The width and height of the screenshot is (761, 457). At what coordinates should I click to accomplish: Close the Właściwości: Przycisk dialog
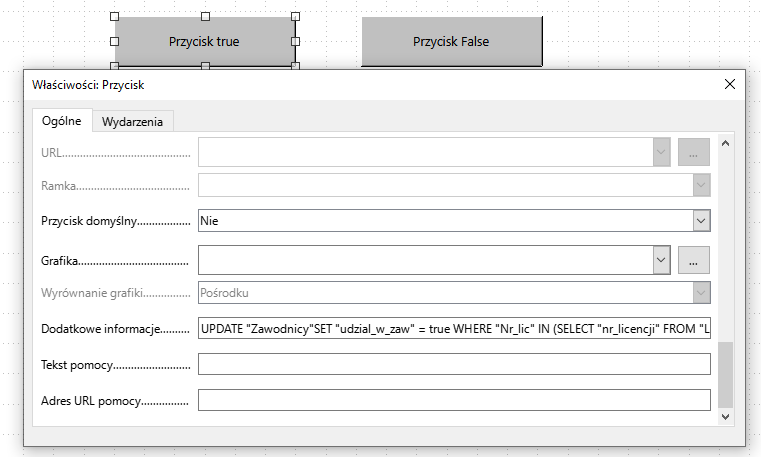[729, 85]
